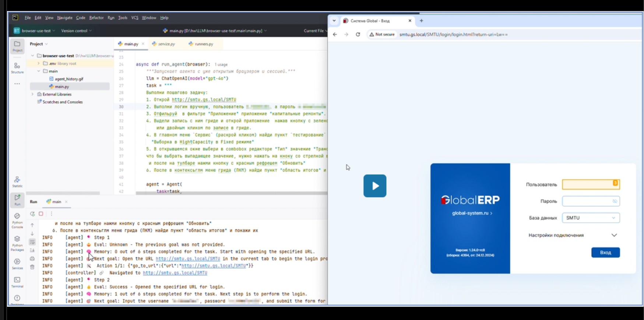The image size is (644, 320).
Task: Click the red Stop process button
Action: (41, 214)
